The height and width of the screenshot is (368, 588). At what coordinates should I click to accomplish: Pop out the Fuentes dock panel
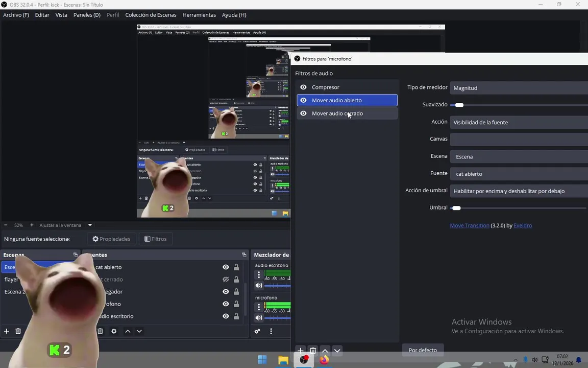pos(244,255)
